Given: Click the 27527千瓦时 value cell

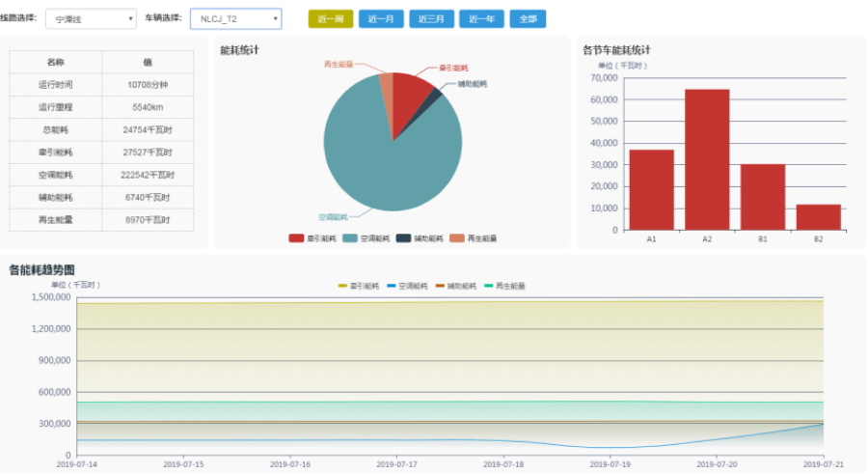Looking at the screenshot, I should (x=148, y=153).
